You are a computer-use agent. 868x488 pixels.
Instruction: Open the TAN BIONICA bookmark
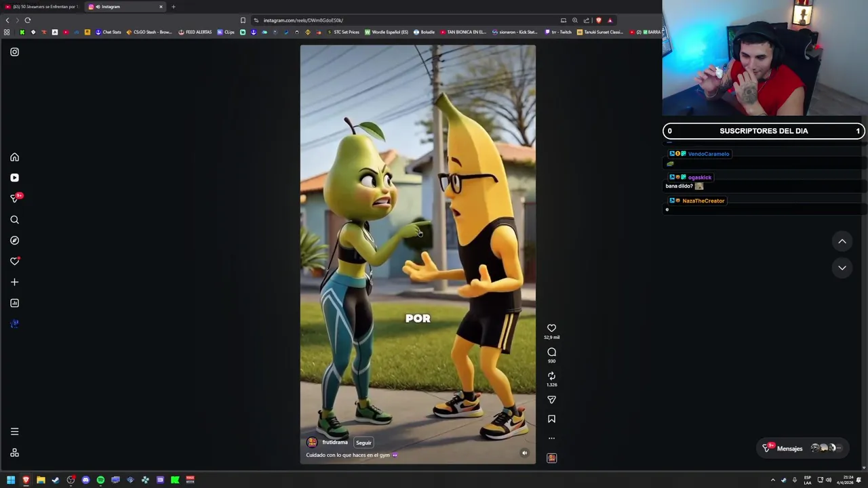[464, 32]
